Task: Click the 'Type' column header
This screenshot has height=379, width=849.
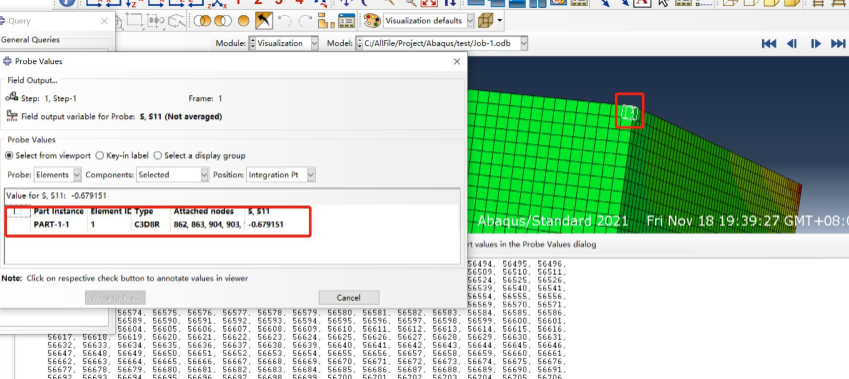Action: point(144,211)
